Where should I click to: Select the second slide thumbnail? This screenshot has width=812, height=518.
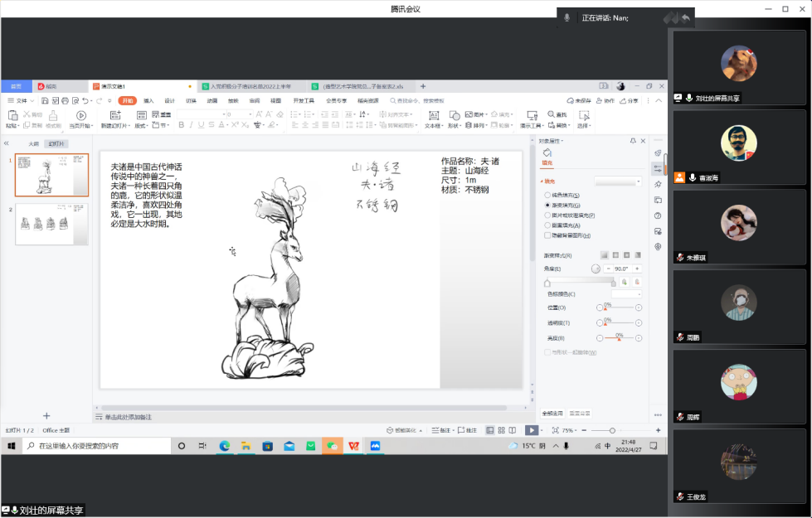coord(51,224)
